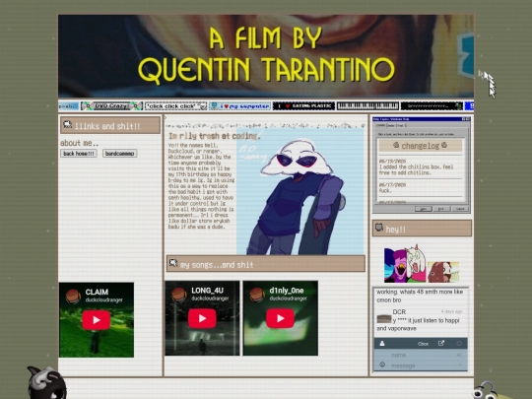Click the Quentin Tarantino banner image
This screenshot has width=532, height=399.
[x=266, y=56]
